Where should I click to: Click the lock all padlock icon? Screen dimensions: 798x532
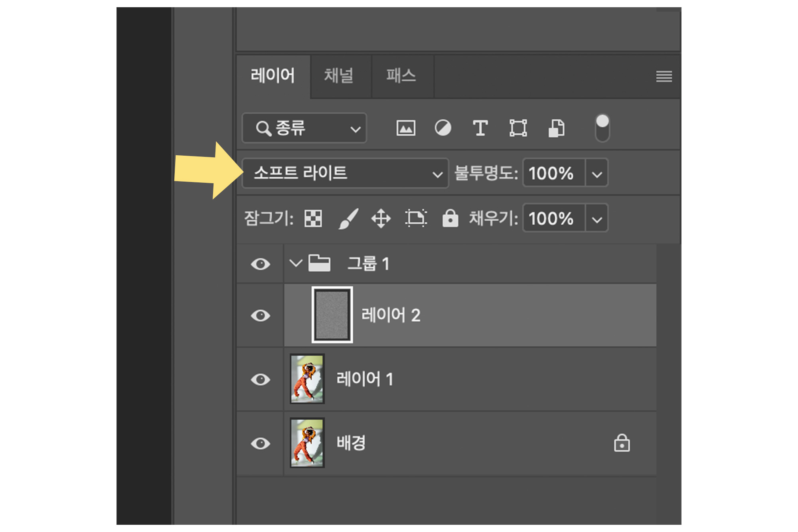coord(450,219)
